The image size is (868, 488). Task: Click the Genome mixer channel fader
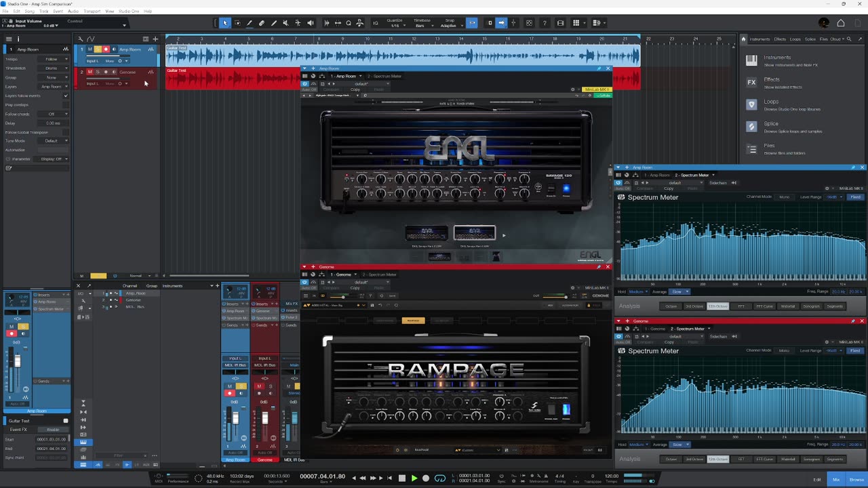265,418
